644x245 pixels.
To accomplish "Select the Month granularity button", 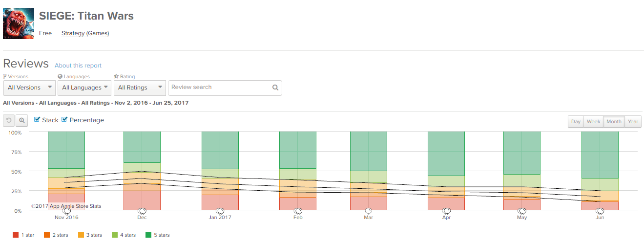I will (614, 121).
